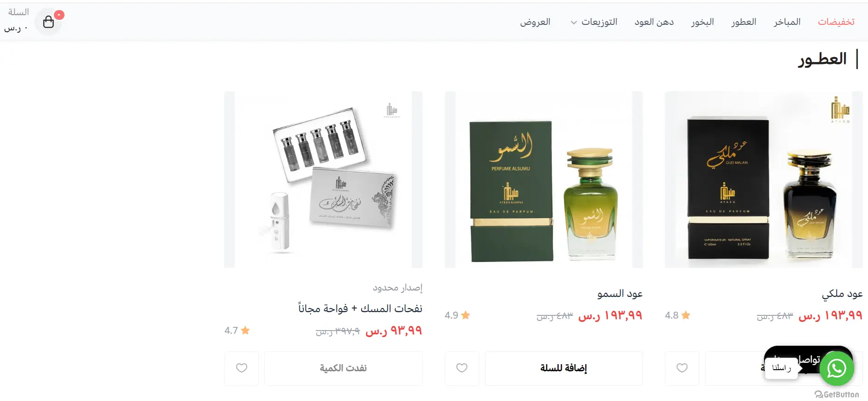Select البخور in the navigation bar
Image resolution: width=868 pixels, height=401 pixels.
[702, 22]
